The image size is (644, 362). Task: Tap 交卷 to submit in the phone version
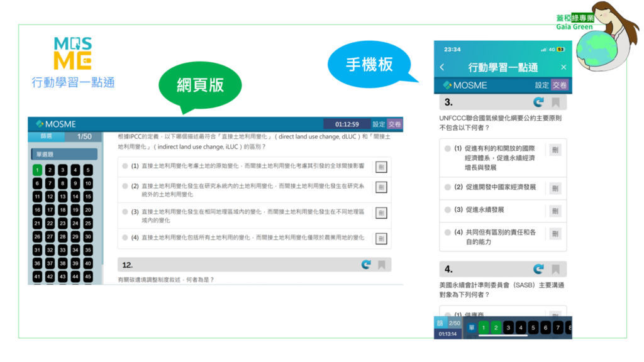pyautogui.click(x=559, y=85)
